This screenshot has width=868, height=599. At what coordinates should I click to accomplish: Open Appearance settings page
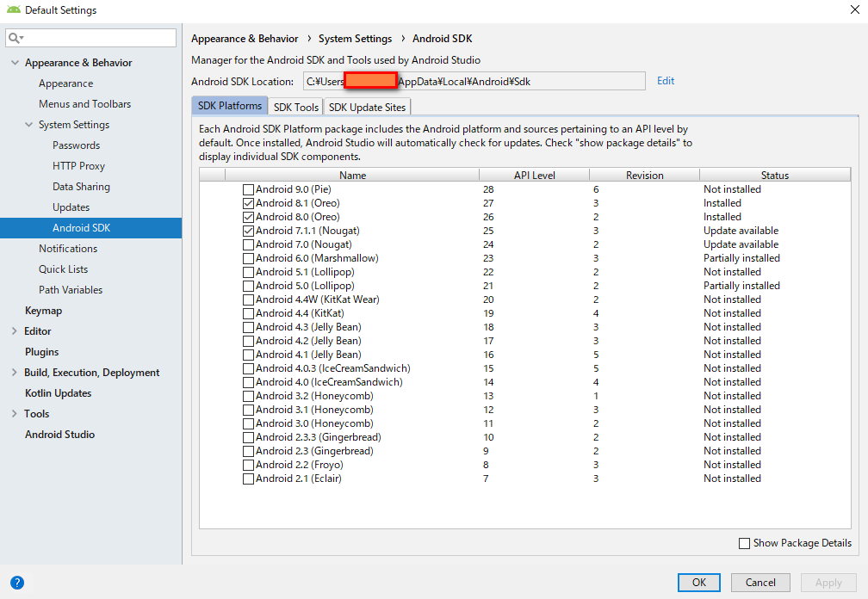coord(65,83)
